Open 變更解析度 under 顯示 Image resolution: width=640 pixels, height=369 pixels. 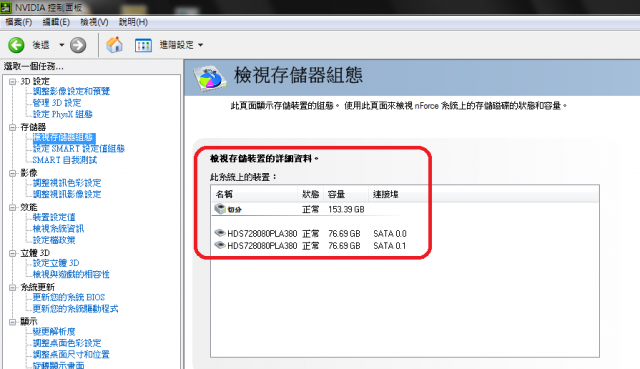[x=54, y=331]
